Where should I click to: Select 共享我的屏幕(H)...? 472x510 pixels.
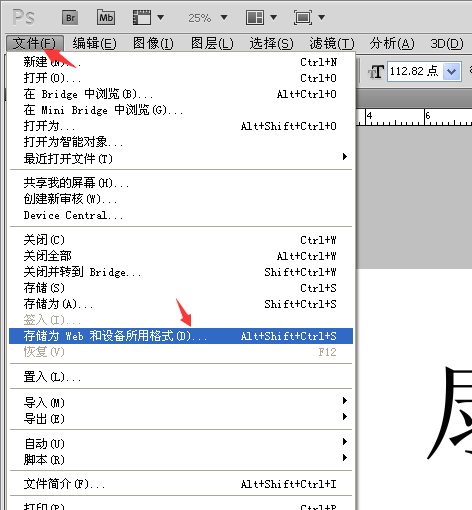(181, 183)
